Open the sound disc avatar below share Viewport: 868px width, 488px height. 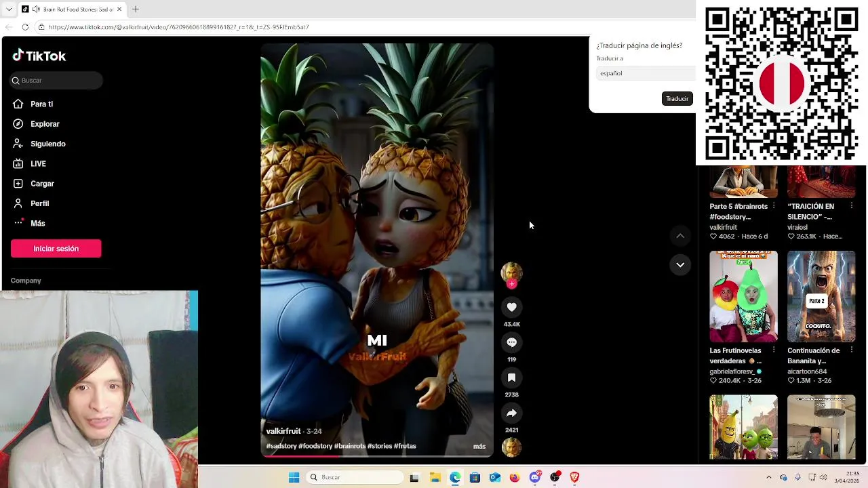pyautogui.click(x=511, y=447)
